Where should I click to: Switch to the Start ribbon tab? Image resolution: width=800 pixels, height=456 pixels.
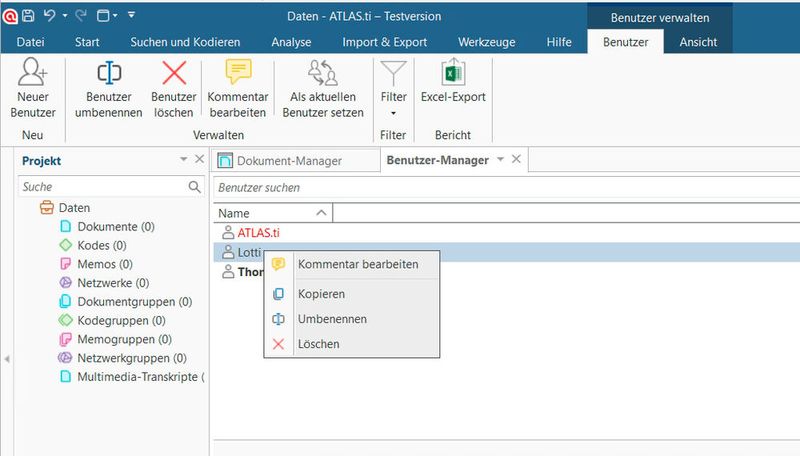click(x=87, y=42)
